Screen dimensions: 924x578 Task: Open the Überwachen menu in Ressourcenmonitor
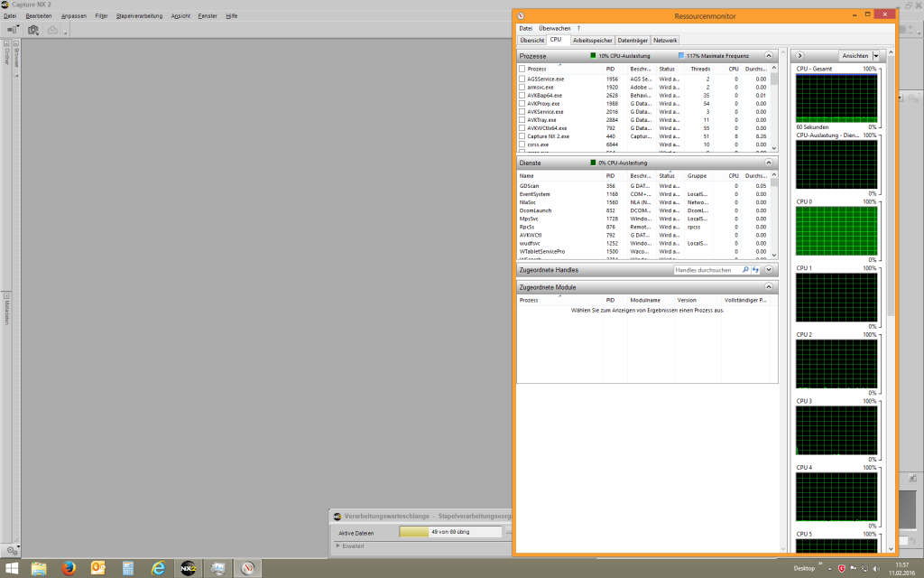pos(555,28)
